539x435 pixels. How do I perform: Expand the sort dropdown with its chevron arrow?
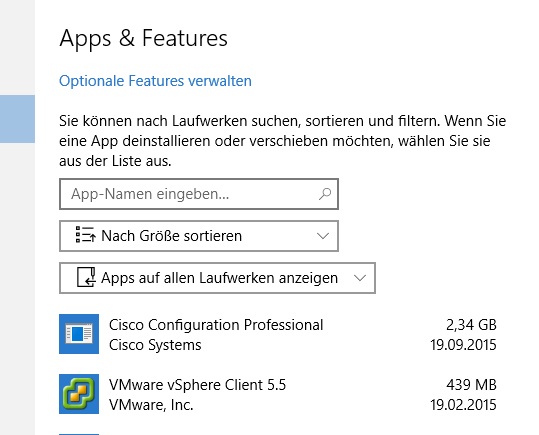tap(323, 236)
